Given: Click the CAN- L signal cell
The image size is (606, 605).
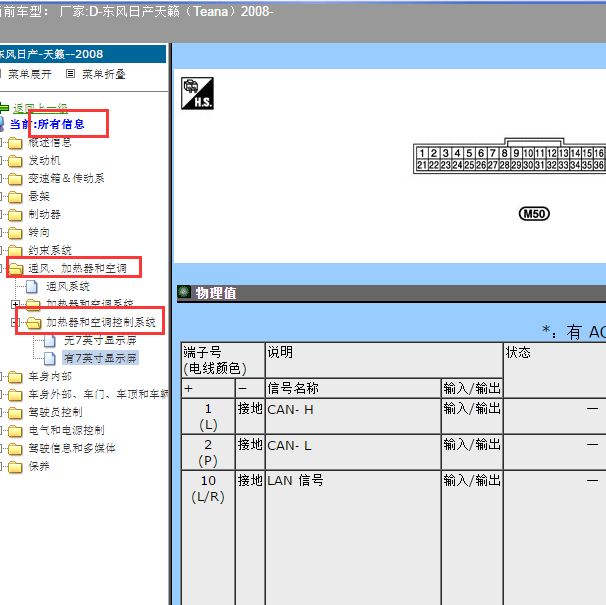Looking at the screenshot, I should click(353, 452).
